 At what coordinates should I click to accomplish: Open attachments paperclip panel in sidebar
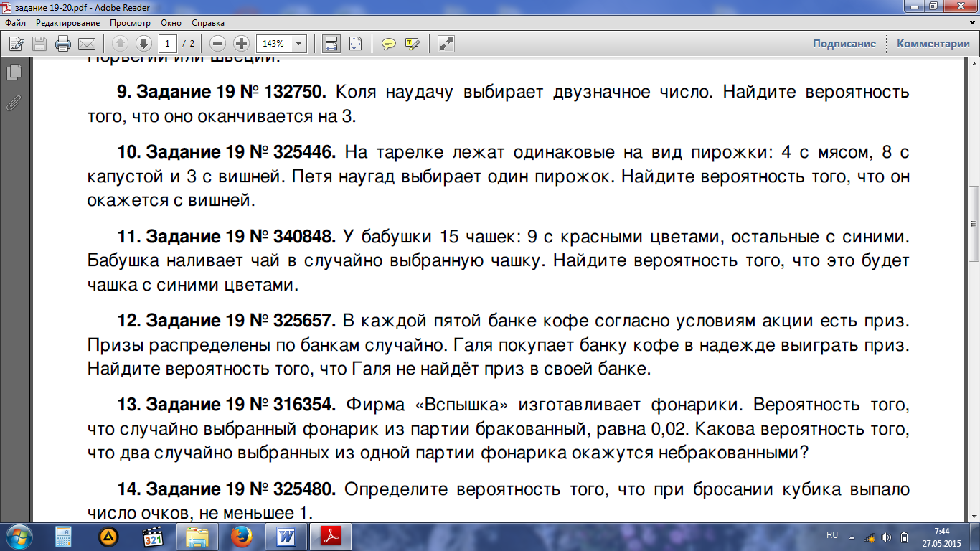pyautogui.click(x=13, y=102)
